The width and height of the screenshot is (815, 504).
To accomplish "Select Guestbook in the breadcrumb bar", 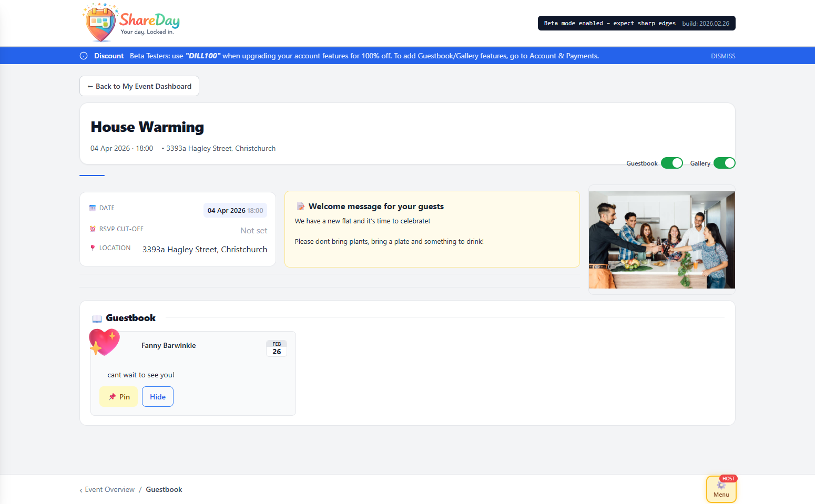I will click(164, 489).
